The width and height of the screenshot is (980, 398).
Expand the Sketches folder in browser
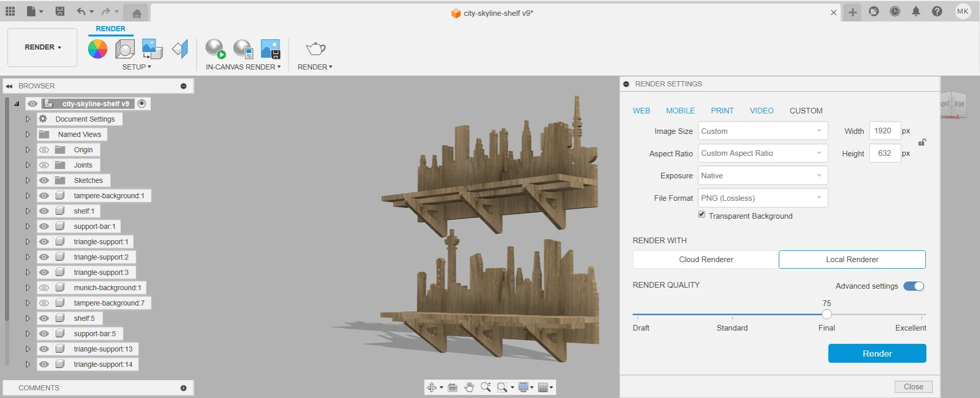coord(28,180)
